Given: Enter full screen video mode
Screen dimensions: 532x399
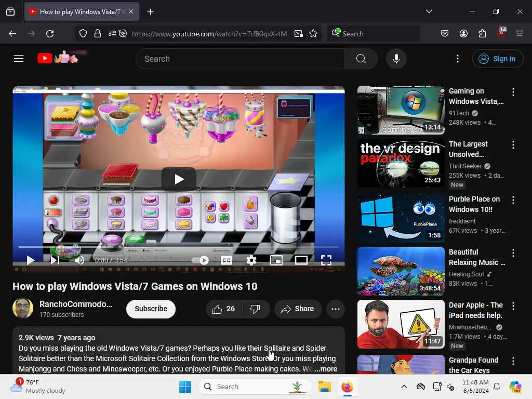Looking at the screenshot, I should point(326,260).
